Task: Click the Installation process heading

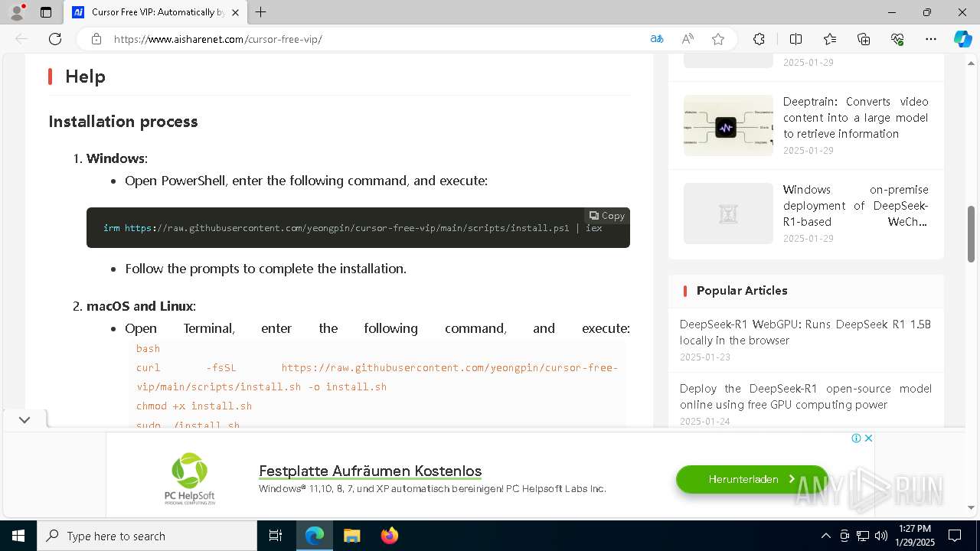Action: (123, 122)
